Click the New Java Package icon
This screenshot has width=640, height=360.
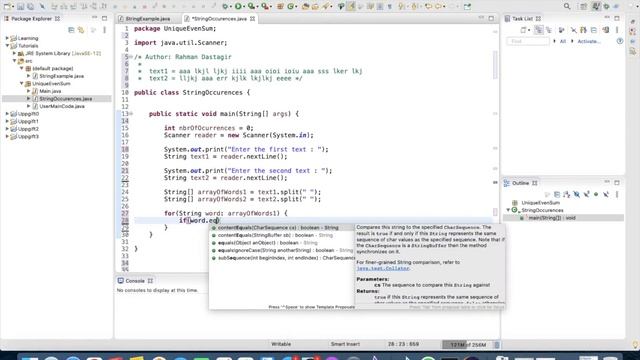point(280,6)
